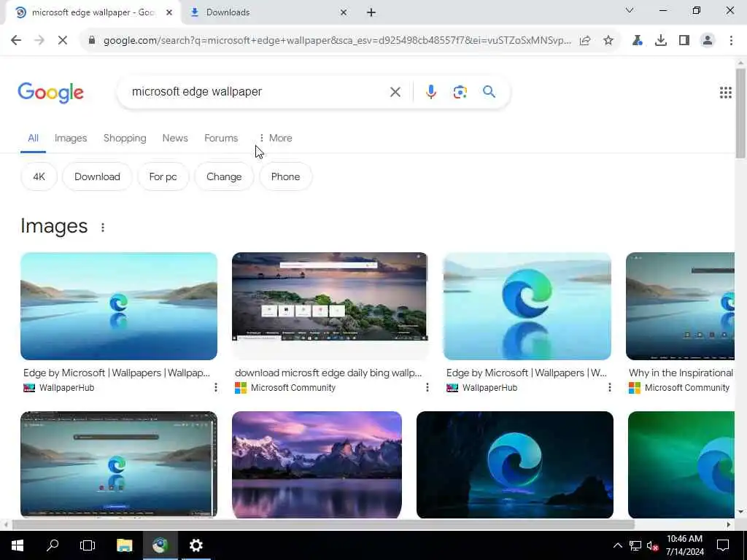This screenshot has width=747, height=560.
Task: Open the first Edge lake wallpaper thumbnail
Action: pos(119,306)
